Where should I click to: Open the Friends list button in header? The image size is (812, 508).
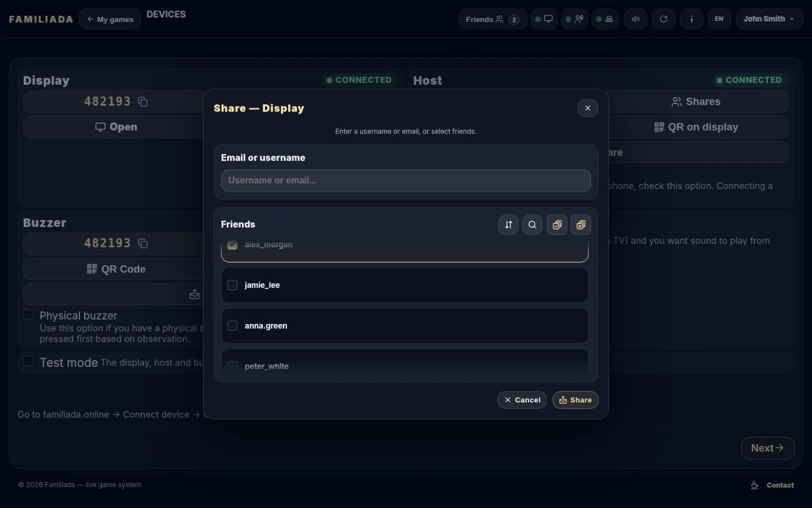click(492, 19)
